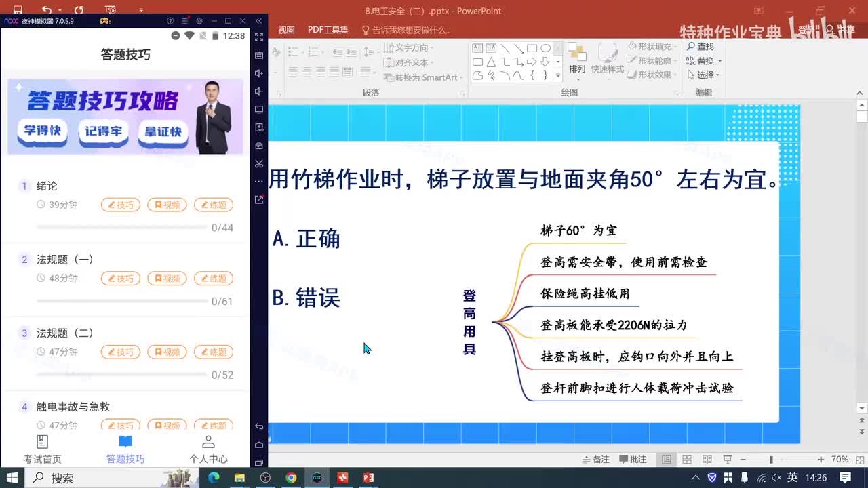This screenshot has height=488, width=868.
Task: Open Windows Start menu
Action: [x=12, y=478]
